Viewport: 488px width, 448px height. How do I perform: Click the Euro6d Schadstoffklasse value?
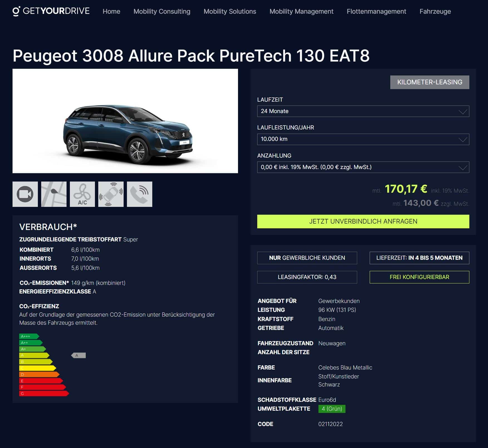[x=327, y=400]
